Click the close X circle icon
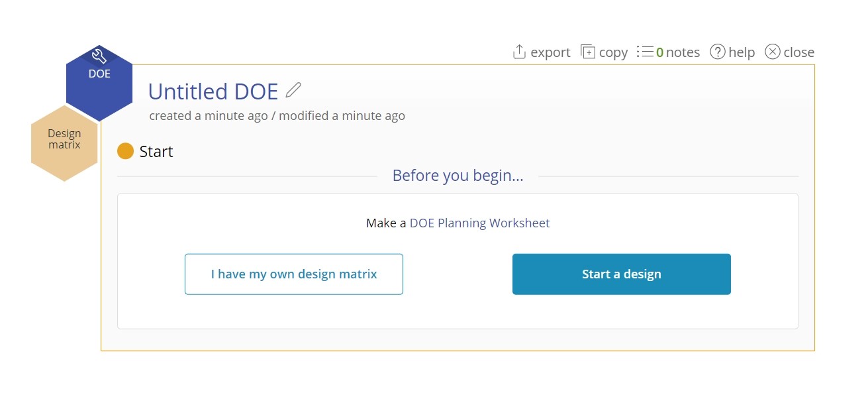This screenshot has height=395, width=868. click(x=773, y=52)
